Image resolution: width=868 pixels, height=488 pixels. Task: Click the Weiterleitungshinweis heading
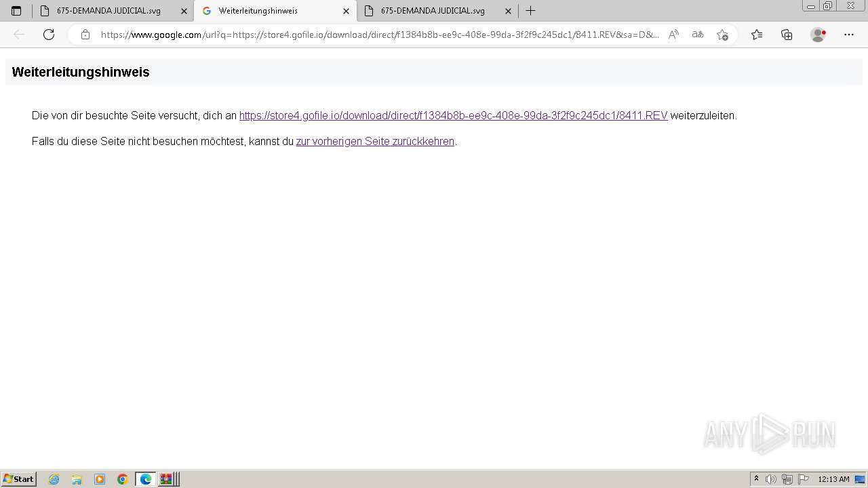pyautogui.click(x=81, y=72)
